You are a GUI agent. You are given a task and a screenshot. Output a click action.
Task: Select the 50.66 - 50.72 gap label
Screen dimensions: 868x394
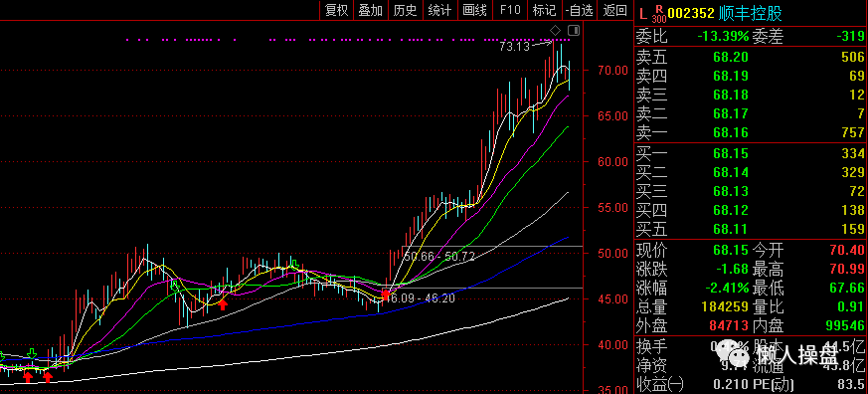(439, 257)
